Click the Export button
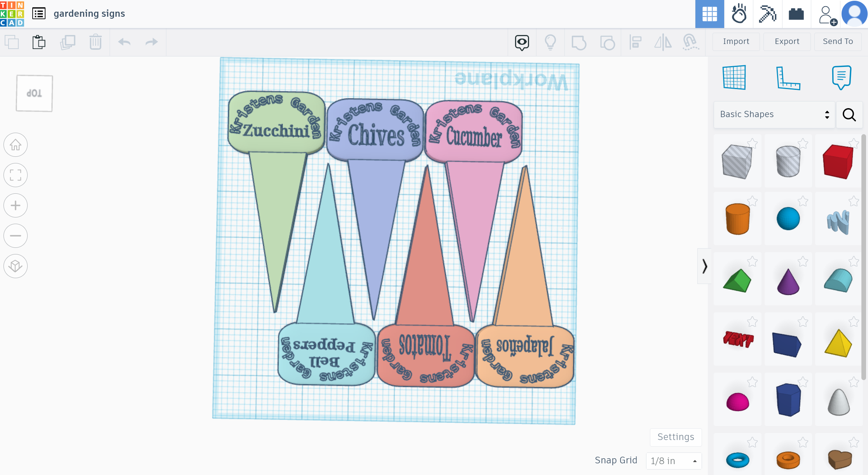Viewport: 868px width, 475px height. pos(787,41)
